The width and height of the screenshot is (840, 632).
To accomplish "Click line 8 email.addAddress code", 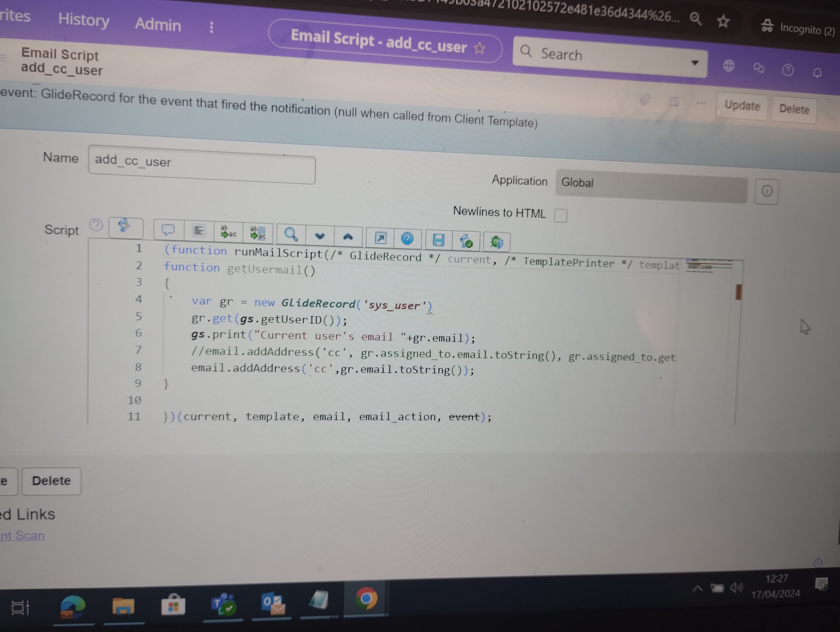I will click(x=333, y=369).
